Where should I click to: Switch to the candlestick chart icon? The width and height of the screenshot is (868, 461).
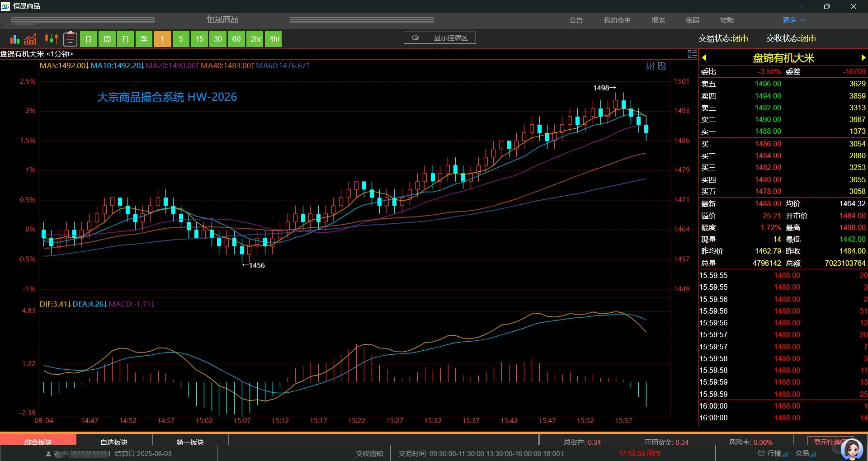click(x=52, y=39)
